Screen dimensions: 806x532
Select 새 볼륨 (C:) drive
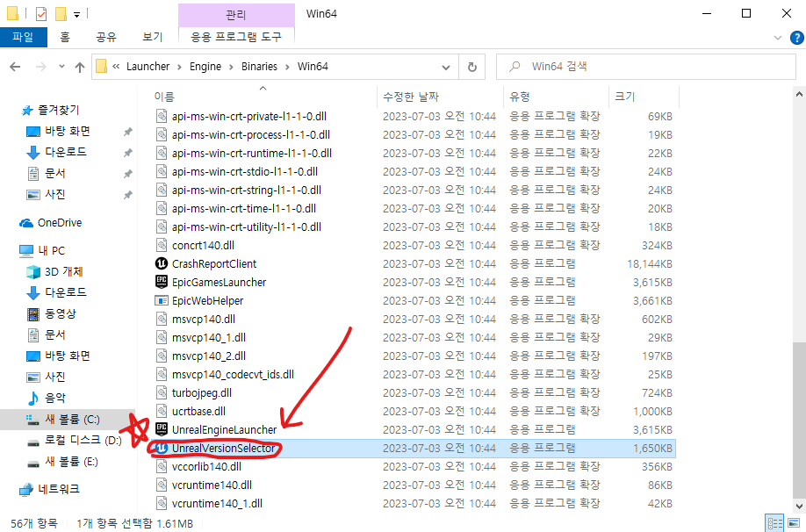pos(62,420)
